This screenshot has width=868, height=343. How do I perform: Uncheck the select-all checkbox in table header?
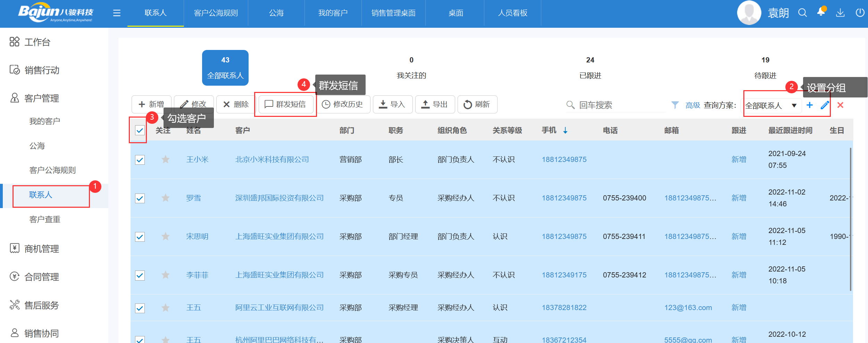(140, 131)
